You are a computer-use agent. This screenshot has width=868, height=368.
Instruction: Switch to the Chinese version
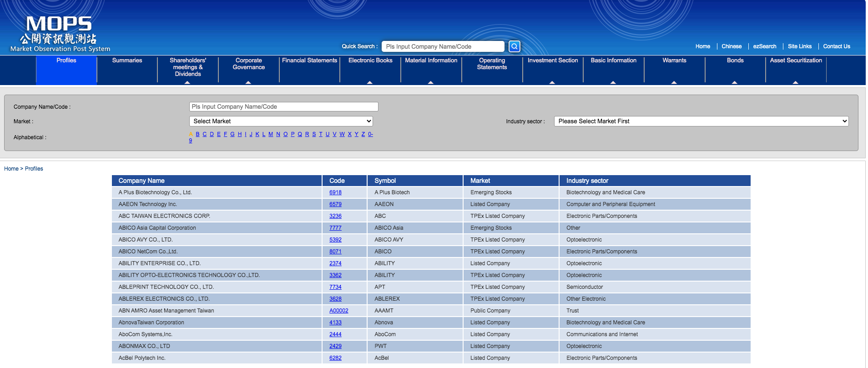pyautogui.click(x=732, y=46)
